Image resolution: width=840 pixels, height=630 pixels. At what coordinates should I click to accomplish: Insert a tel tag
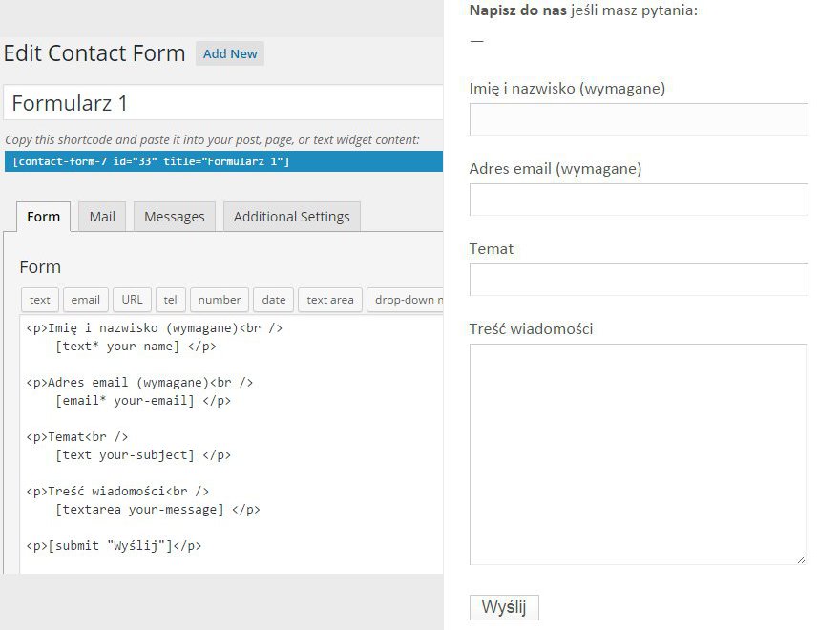click(x=170, y=300)
